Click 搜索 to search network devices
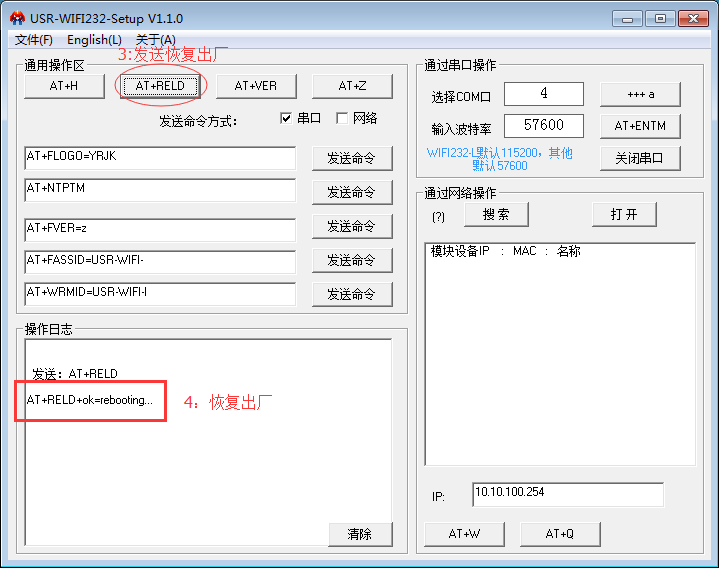This screenshot has width=719, height=568. tap(495, 214)
